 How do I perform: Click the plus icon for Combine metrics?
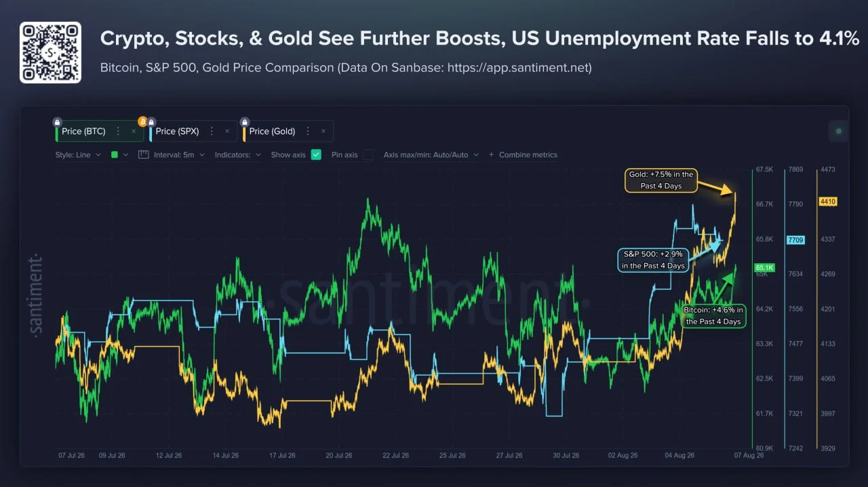point(492,155)
